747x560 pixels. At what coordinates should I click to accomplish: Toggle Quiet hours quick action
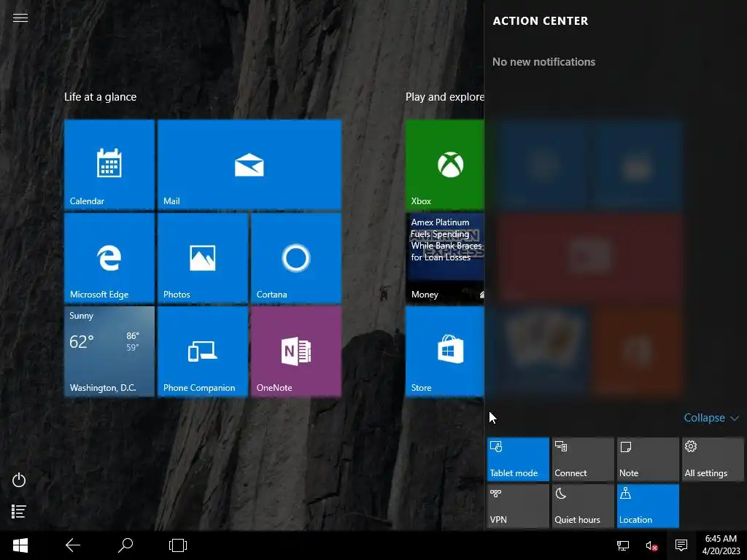pos(583,506)
